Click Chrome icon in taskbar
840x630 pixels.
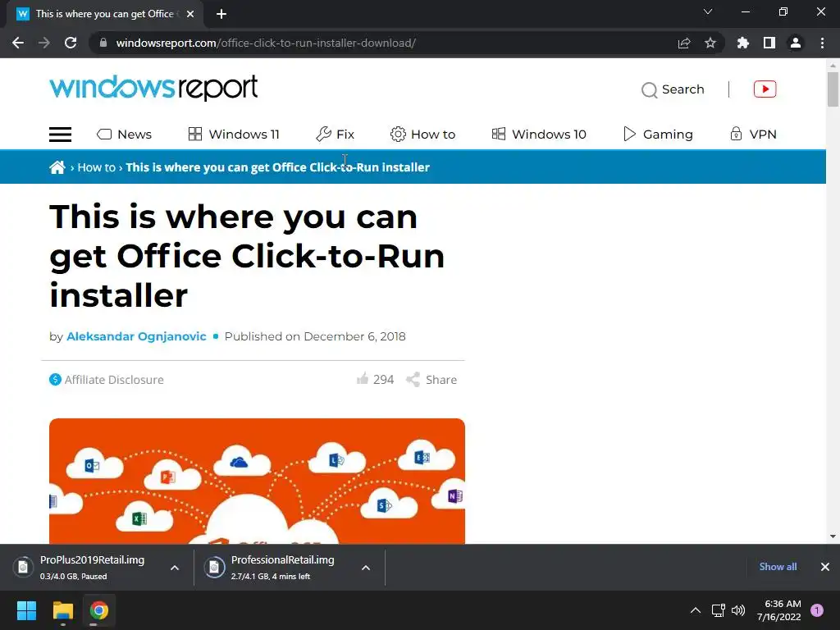(x=99, y=610)
